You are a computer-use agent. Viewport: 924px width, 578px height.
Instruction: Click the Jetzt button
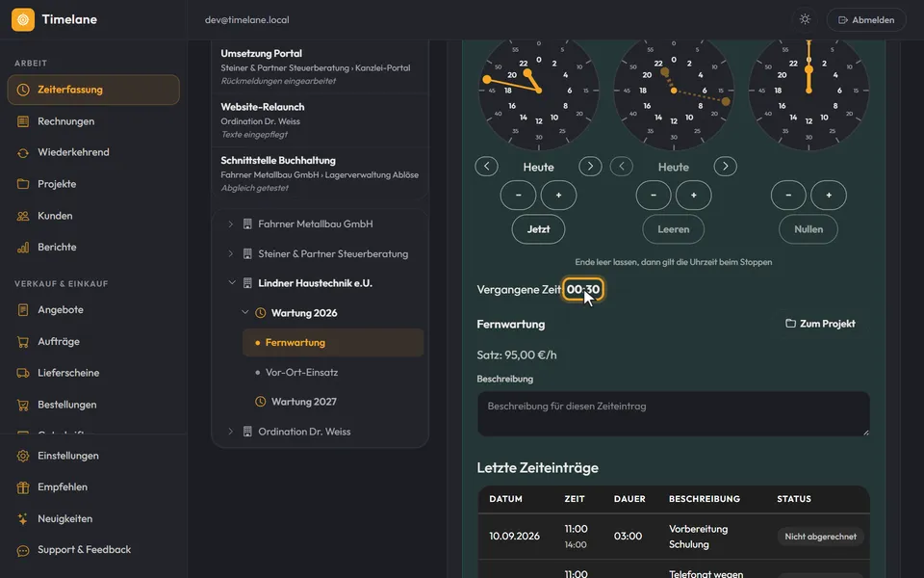538,229
